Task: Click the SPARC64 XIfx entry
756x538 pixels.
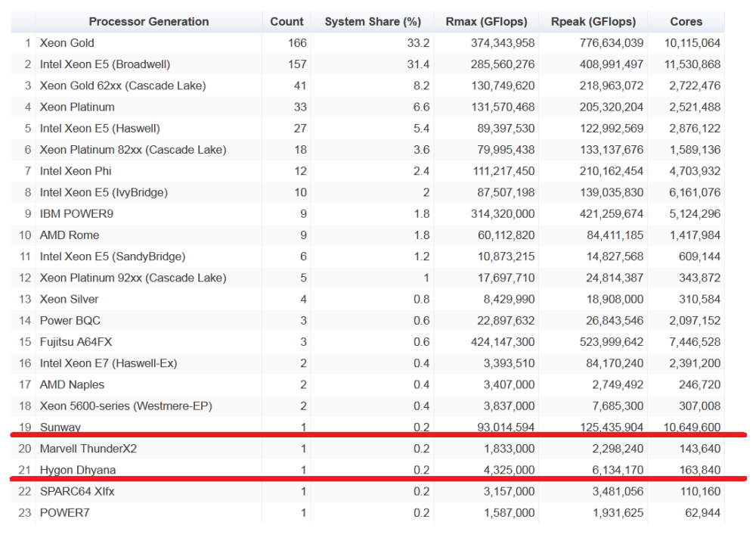Action: click(x=77, y=492)
